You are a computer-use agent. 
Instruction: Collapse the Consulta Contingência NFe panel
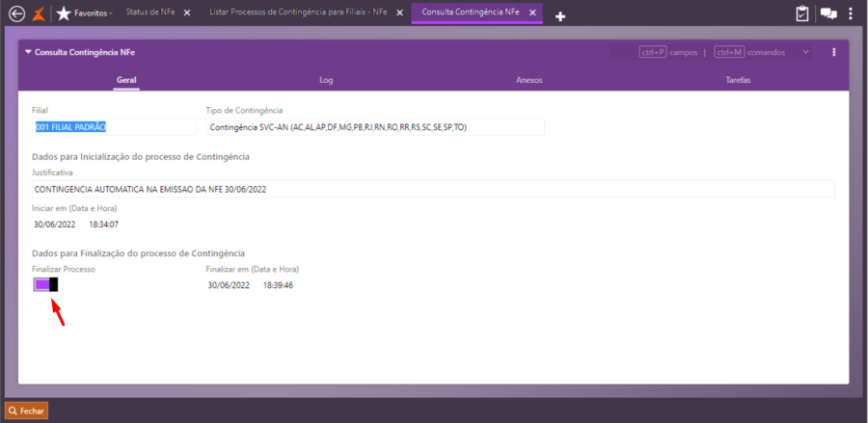[28, 52]
